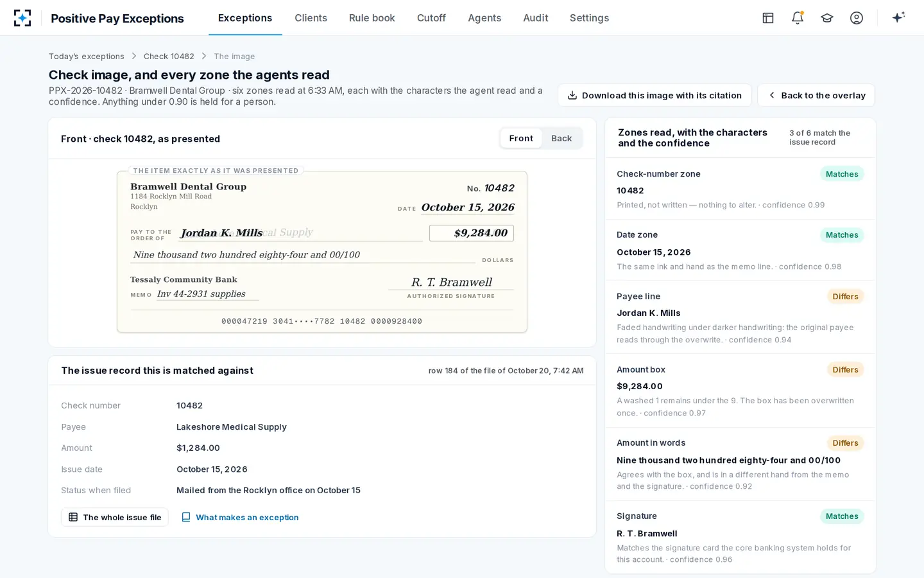The height and width of the screenshot is (578, 924).
Task: Click the issue record amount $1,284.00
Action: 198,448
